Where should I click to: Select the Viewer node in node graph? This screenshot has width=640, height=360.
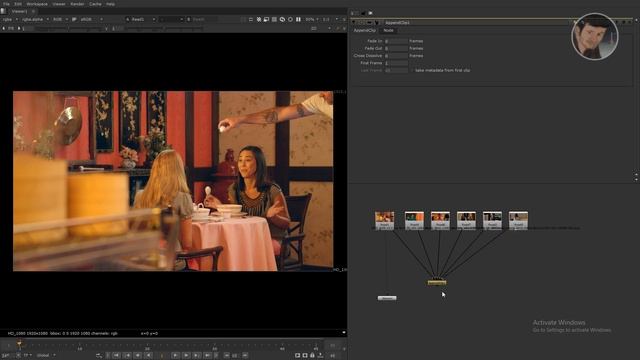(387, 298)
